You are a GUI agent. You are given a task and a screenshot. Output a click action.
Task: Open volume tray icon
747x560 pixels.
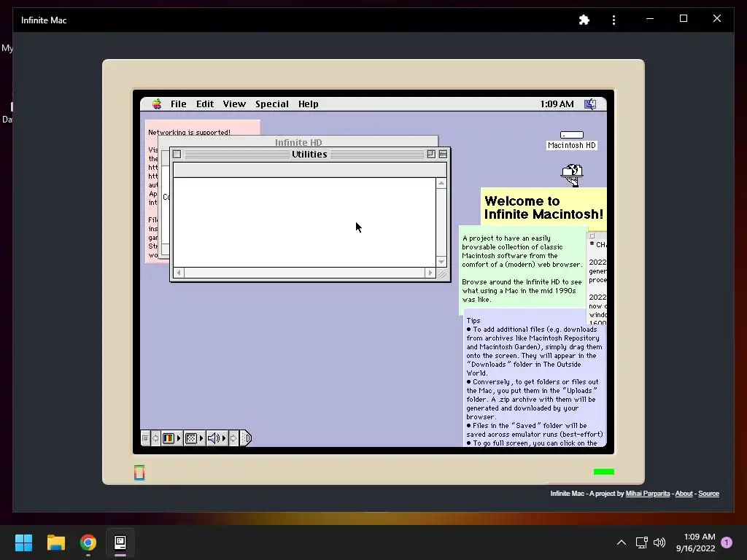[x=659, y=542]
